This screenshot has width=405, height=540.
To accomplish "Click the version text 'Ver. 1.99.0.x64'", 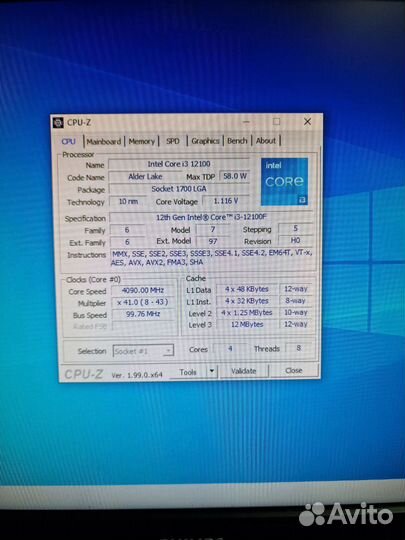I will [137, 375].
